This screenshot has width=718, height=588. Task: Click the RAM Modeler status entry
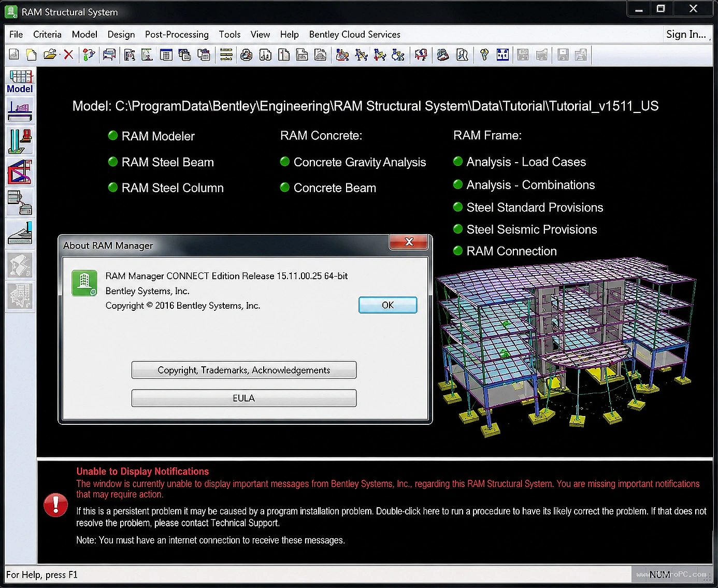[151, 136]
